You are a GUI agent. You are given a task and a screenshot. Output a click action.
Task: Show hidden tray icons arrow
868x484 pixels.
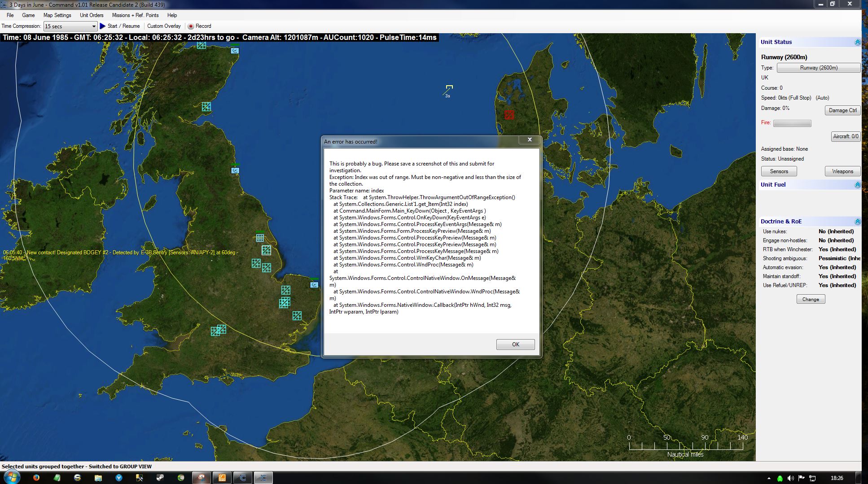[769, 478]
